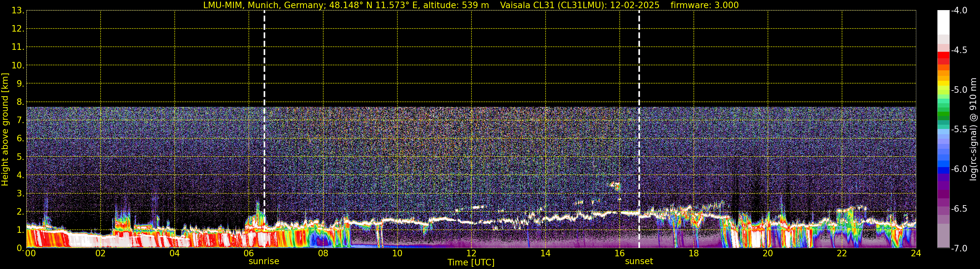980x269 pixels.
Task: Pick the green colorbar band below -5.0
Action: (x=943, y=114)
